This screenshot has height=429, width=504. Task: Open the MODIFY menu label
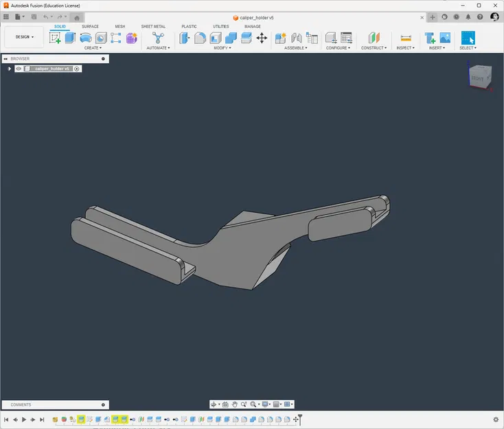coord(222,48)
